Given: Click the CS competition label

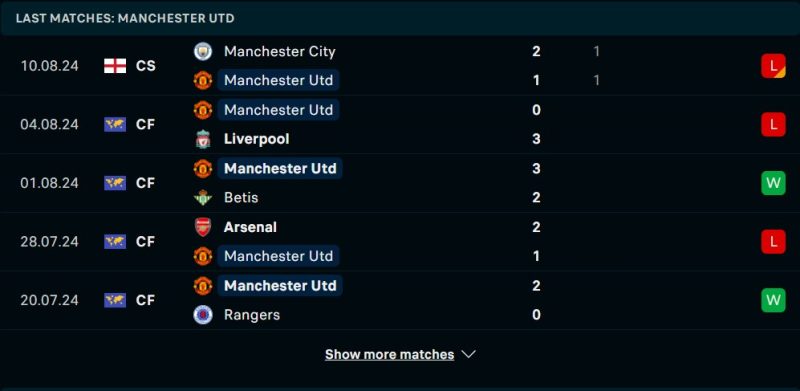Looking at the screenshot, I should point(145,66).
